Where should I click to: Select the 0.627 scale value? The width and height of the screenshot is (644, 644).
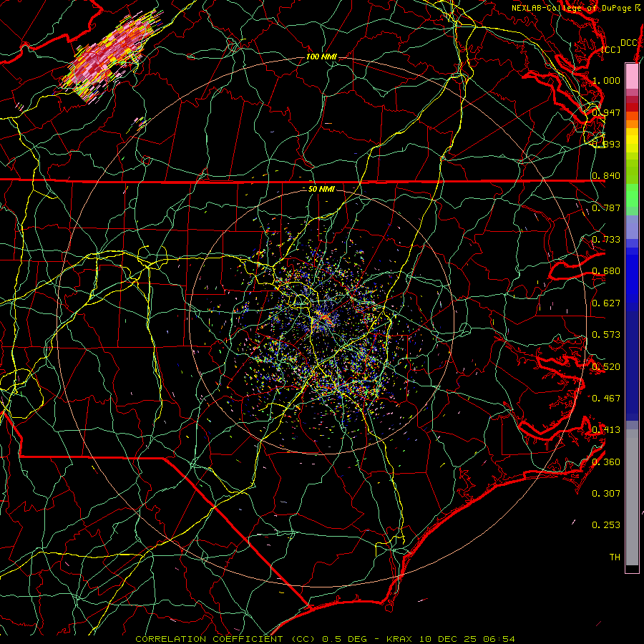click(606, 303)
